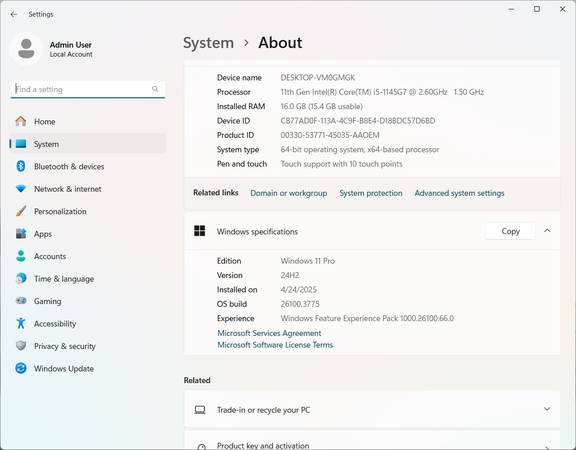Open Gaming settings in the sidebar
Viewport: 576px width, 450px height.
tap(87, 301)
